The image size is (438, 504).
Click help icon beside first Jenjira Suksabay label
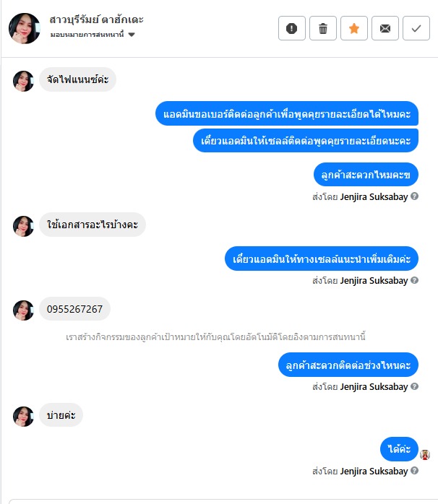click(x=414, y=196)
